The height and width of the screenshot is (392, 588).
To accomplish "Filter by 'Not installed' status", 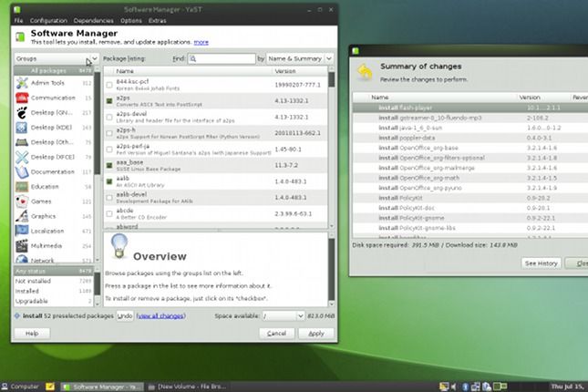I will click(x=54, y=281).
